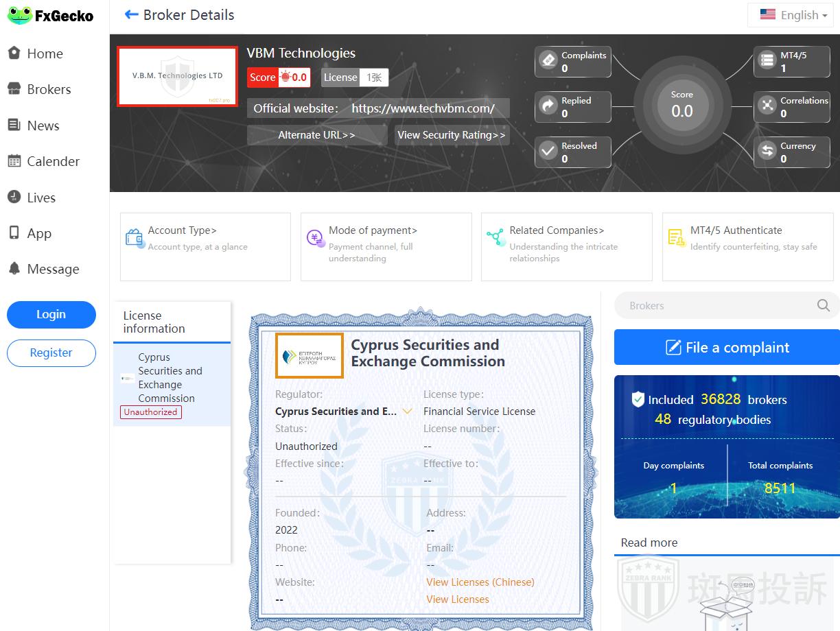
Task: Expand the Regulator name dropdown arrow
Action: click(x=408, y=412)
